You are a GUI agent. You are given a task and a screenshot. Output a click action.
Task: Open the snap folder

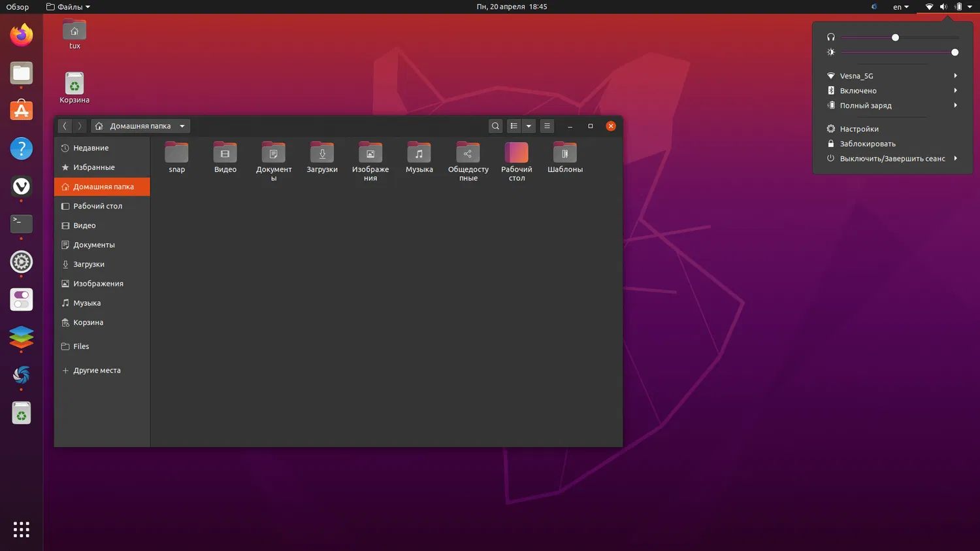coord(176,154)
